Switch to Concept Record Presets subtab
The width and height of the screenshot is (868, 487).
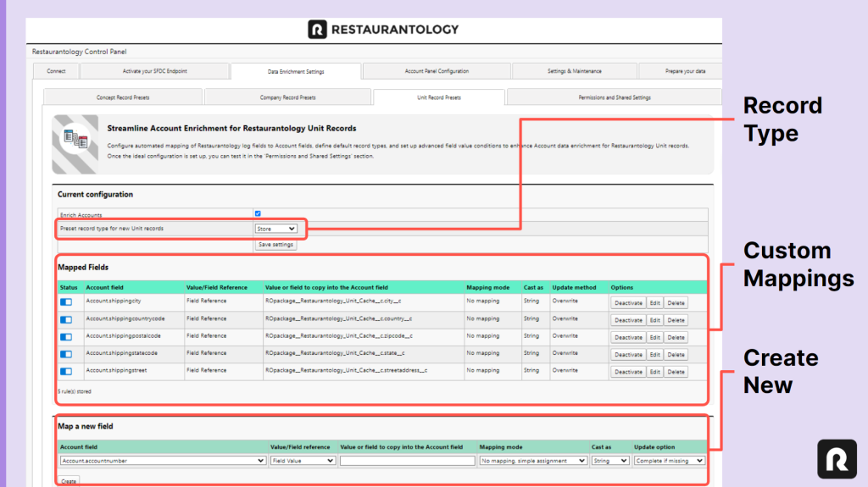click(123, 97)
